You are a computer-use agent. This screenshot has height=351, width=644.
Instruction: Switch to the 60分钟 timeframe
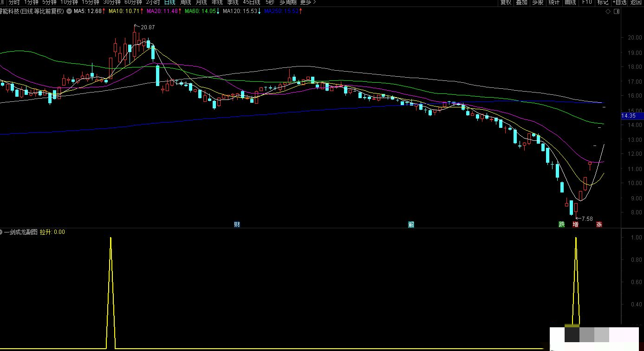tap(133, 2)
